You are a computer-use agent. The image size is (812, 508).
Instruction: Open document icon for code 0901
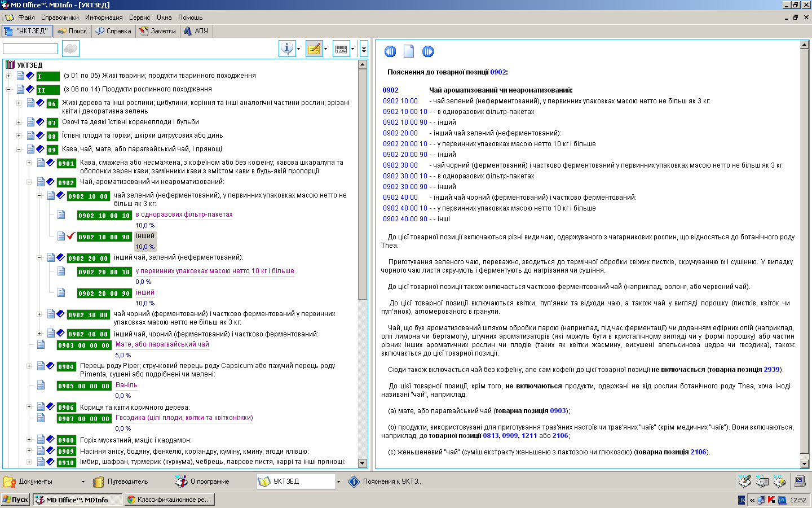(41, 163)
